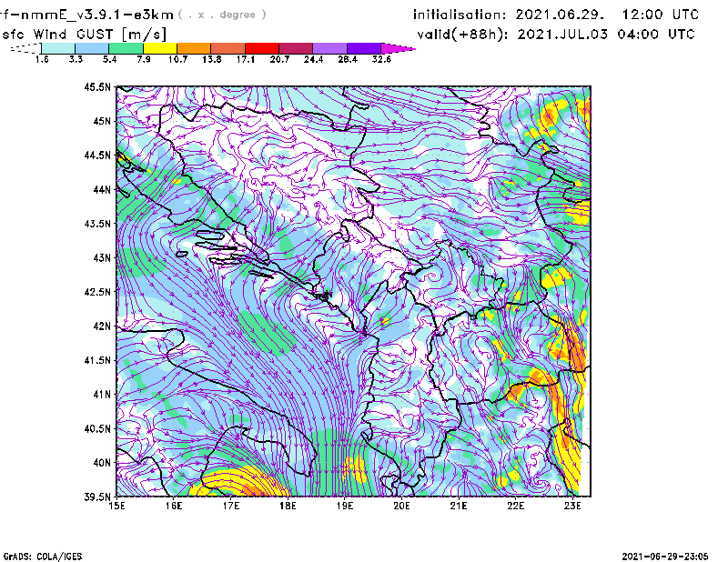
Task: Click the legend value 20.7
Action: click(279, 59)
